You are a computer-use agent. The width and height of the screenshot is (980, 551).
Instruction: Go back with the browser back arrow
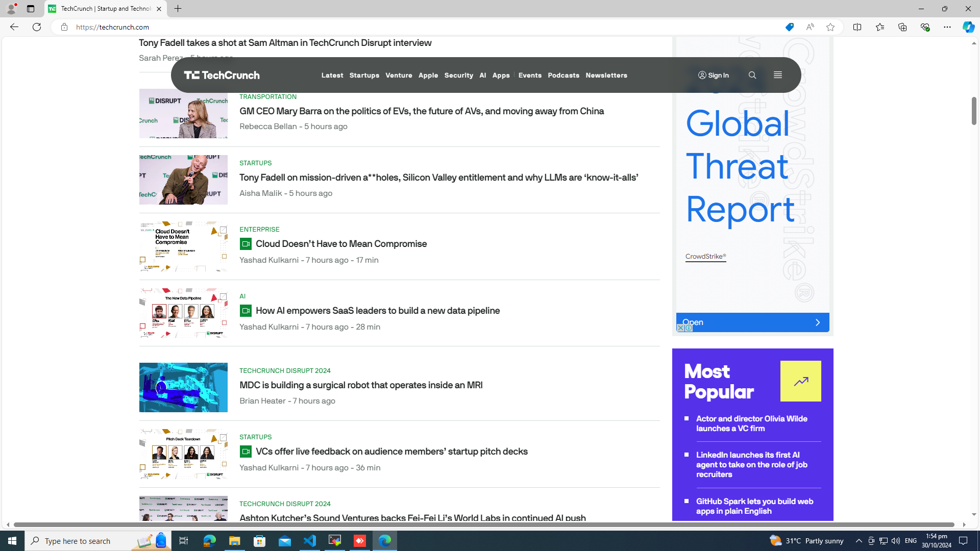14,27
